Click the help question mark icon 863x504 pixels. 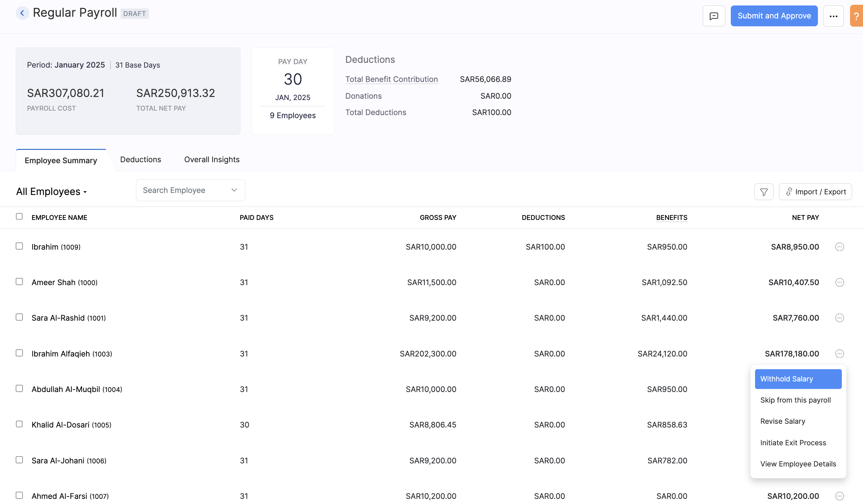point(858,16)
